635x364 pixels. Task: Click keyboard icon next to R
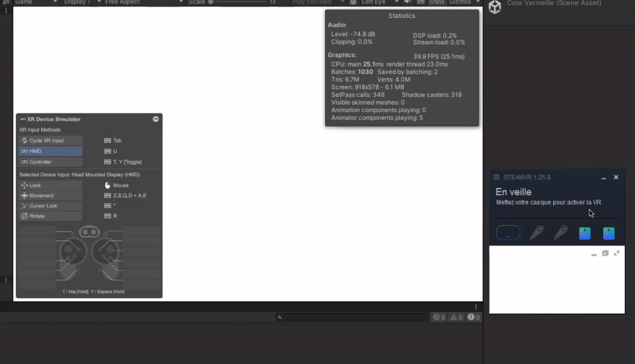(107, 216)
